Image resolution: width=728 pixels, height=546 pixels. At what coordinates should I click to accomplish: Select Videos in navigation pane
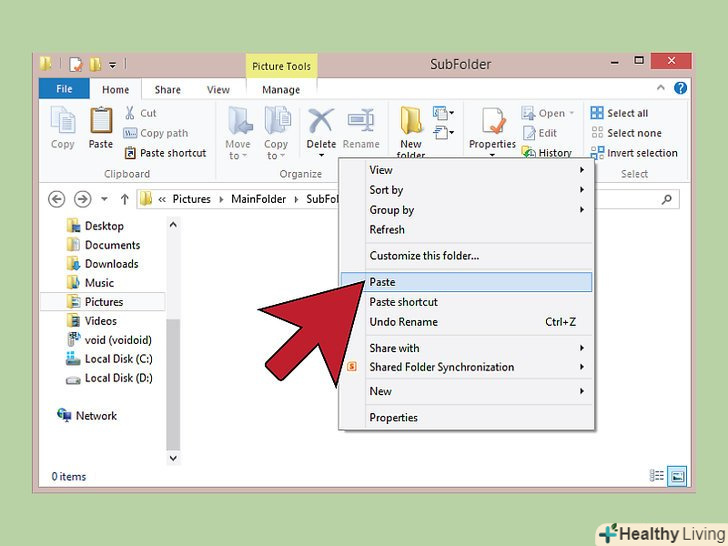(91, 321)
